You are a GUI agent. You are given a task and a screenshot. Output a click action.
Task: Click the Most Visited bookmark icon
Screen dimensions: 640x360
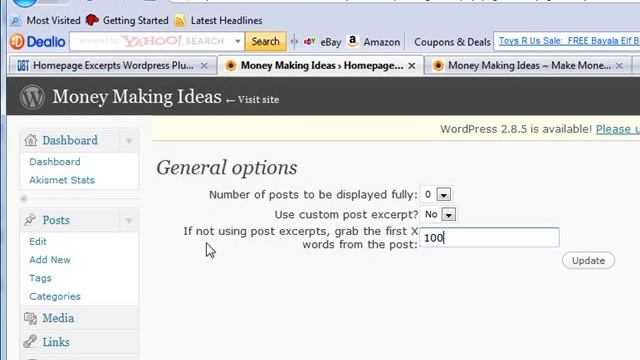[x=16, y=20]
